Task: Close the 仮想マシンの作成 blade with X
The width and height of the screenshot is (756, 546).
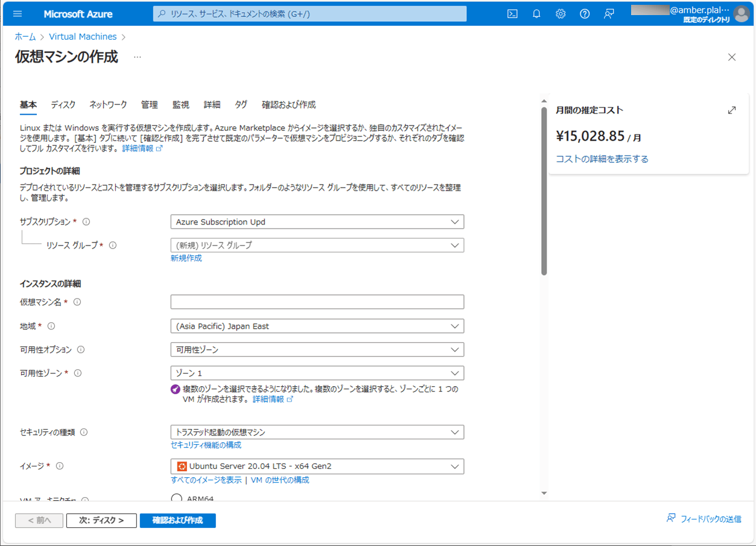Action: [732, 57]
